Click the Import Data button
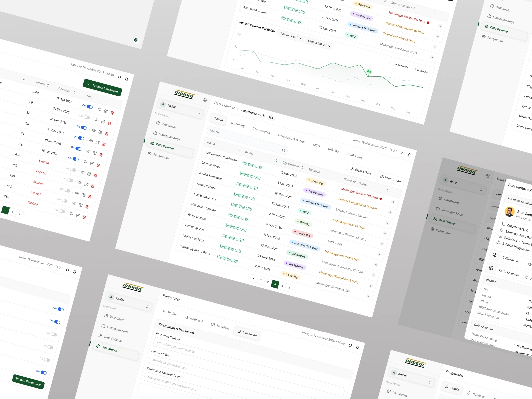The image size is (532, 399). click(390, 178)
